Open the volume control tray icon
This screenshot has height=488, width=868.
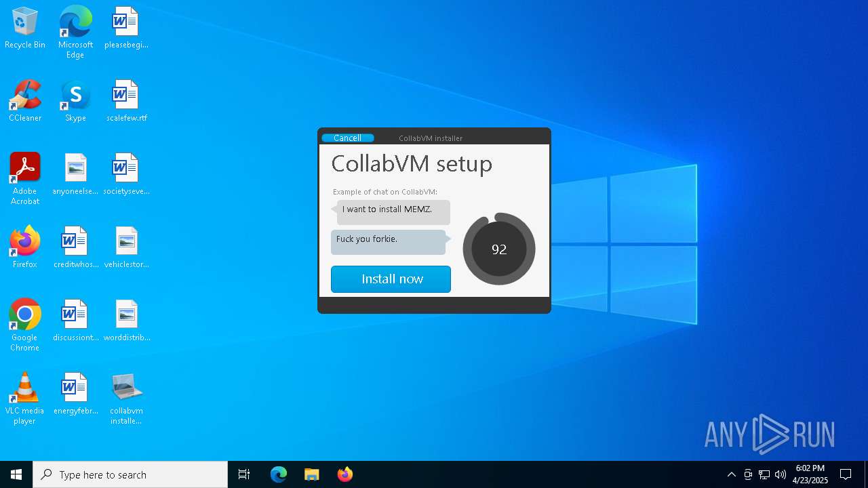click(781, 474)
